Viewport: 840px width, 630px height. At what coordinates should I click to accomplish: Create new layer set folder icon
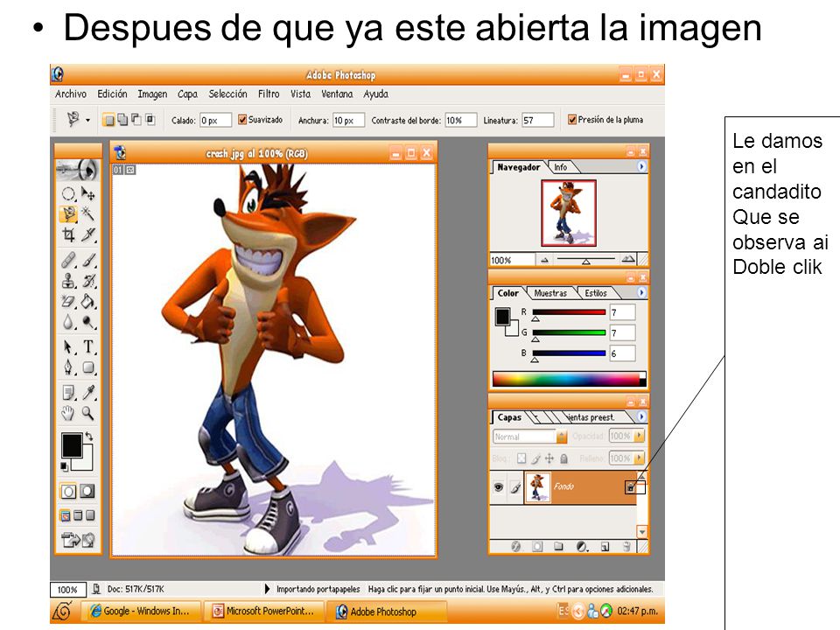click(558, 547)
